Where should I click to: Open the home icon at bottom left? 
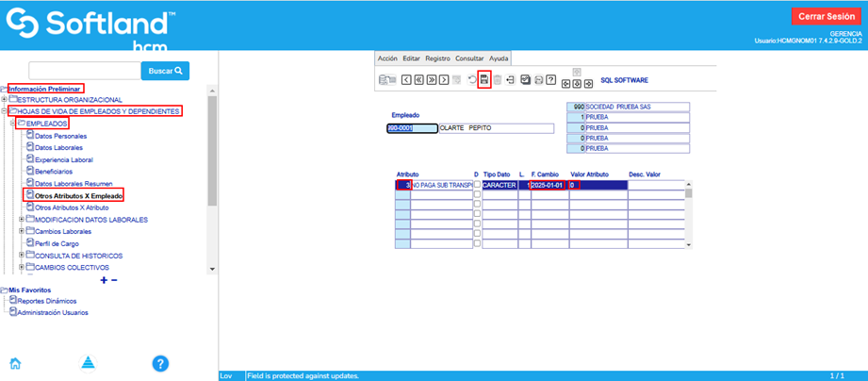pyautogui.click(x=15, y=363)
